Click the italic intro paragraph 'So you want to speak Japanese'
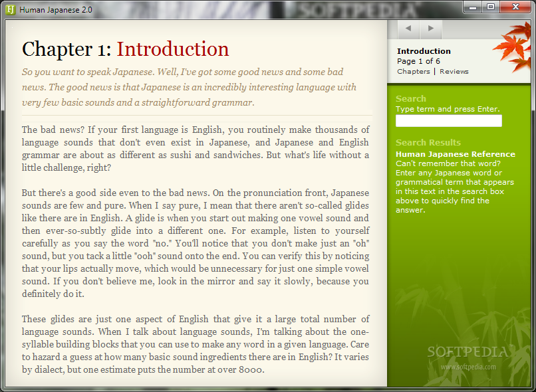This screenshot has width=536, height=392. [189, 87]
